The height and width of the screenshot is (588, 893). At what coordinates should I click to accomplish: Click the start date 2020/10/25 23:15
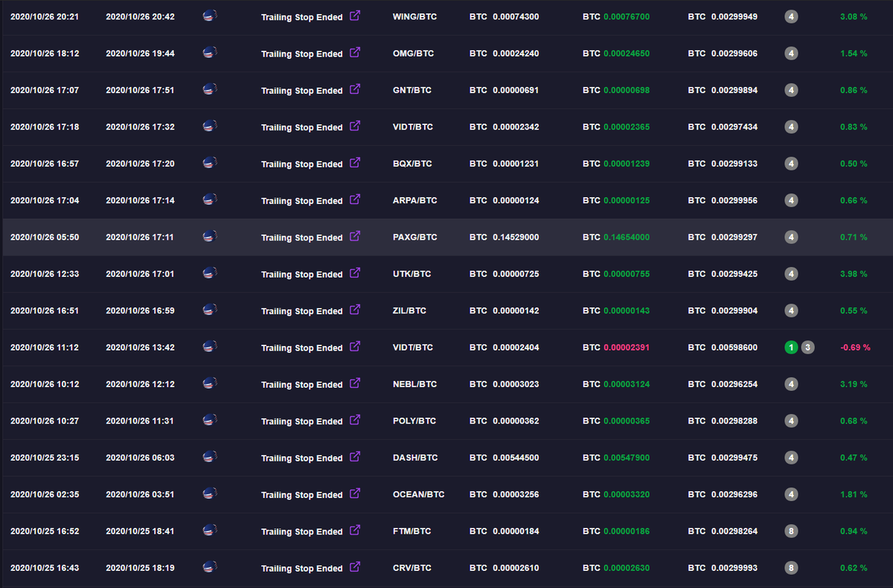pyautogui.click(x=45, y=458)
